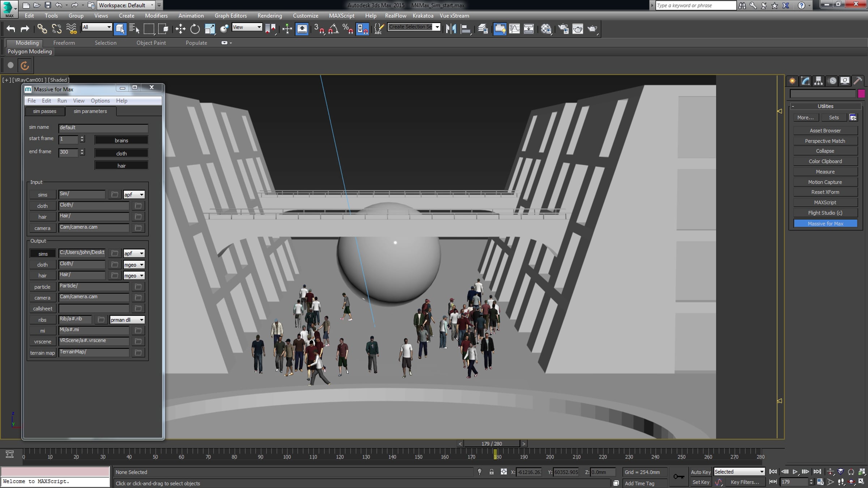Activate the Select and Move tool
The height and width of the screenshot is (488, 868).
pos(180,29)
